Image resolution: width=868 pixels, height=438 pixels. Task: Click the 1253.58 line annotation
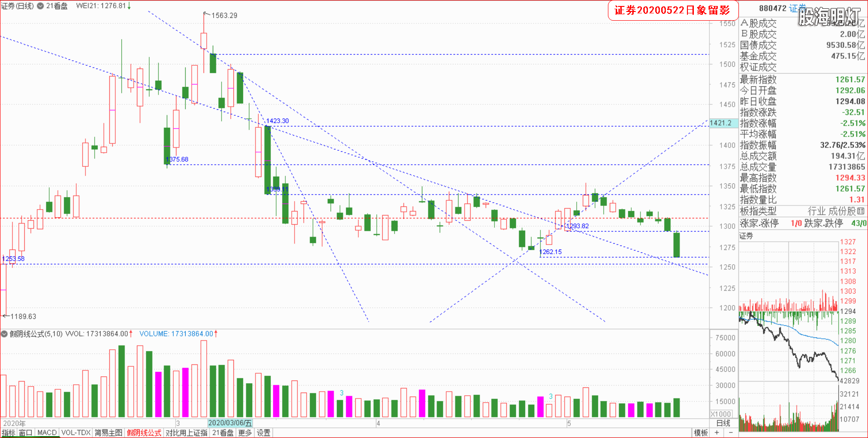coord(13,259)
